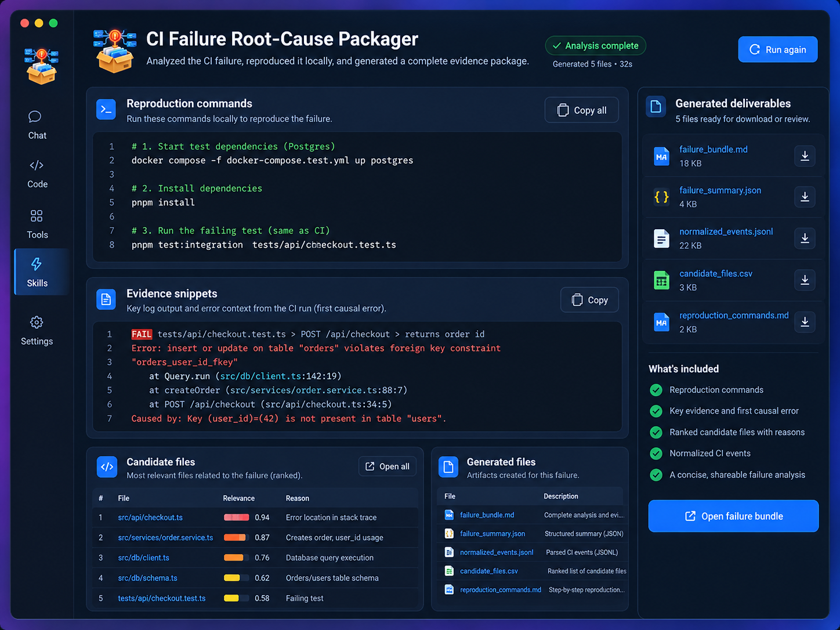Click the page icon beside Generated deliverables heading
Screen dimensions: 840x630
click(x=656, y=107)
